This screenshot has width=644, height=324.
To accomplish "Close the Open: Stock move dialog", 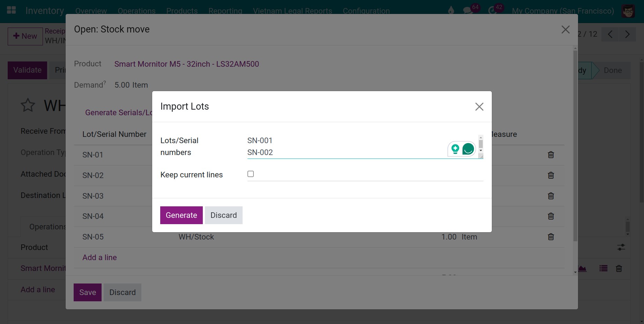I will (565, 30).
